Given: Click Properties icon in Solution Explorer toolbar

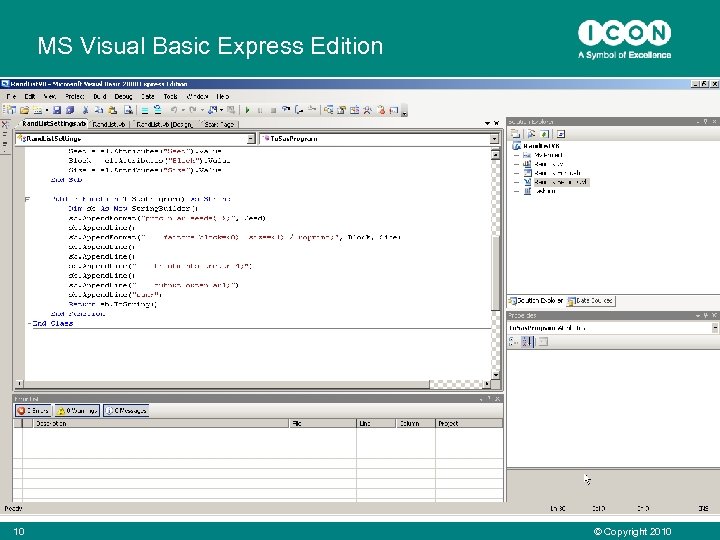Looking at the screenshot, I should [515, 134].
